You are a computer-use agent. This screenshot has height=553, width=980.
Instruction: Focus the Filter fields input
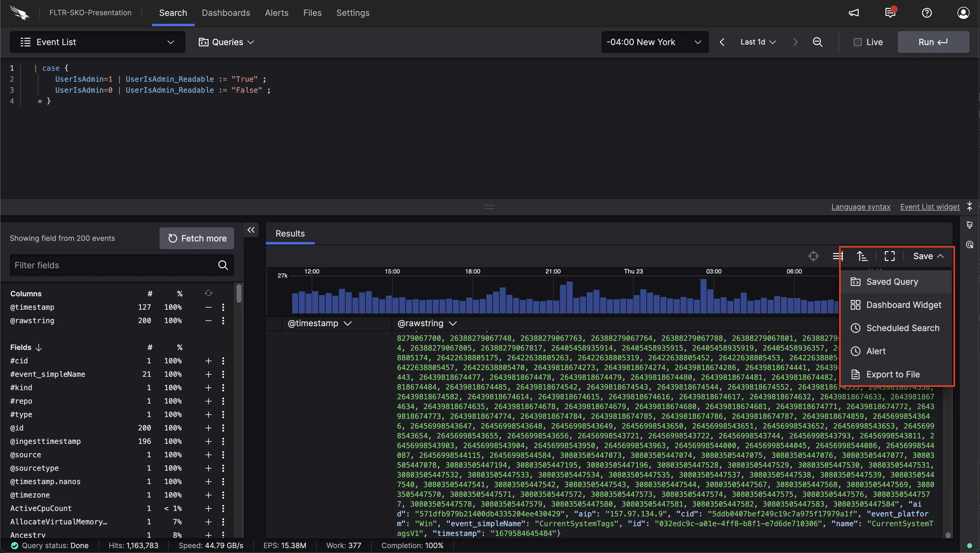(x=122, y=265)
